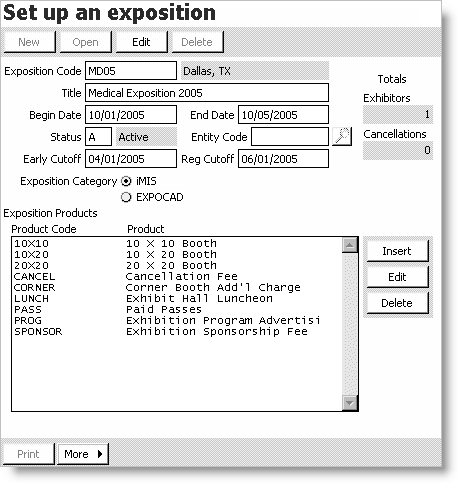Click the 'Product' column header
Viewport: 458px width, 483px height.
tap(146, 229)
